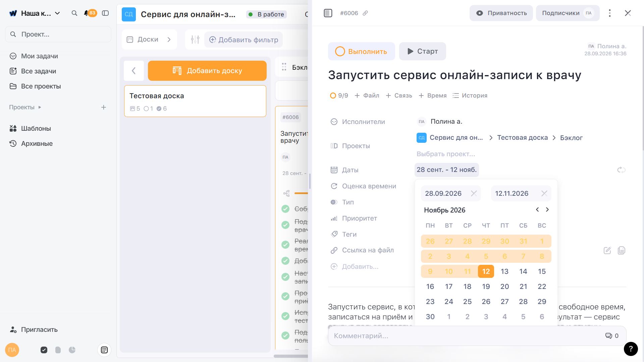The width and height of the screenshot is (644, 362).
Task: Clear start date 28.09.2026
Action: [474, 193]
